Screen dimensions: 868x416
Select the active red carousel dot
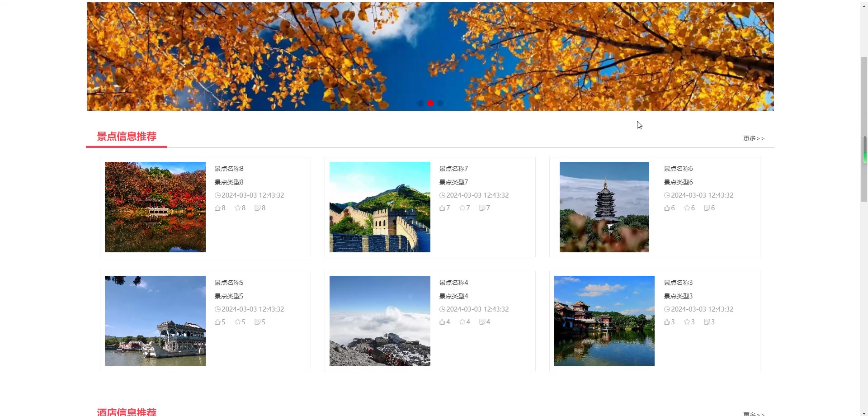(x=430, y=103)
